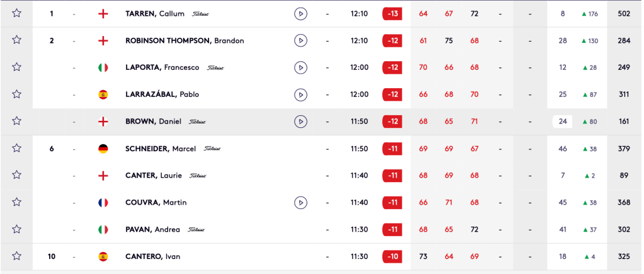This screenshot has height=274, width=644.
Task: Click the Spain flag beside Cantero
Action: pos(103,256)
